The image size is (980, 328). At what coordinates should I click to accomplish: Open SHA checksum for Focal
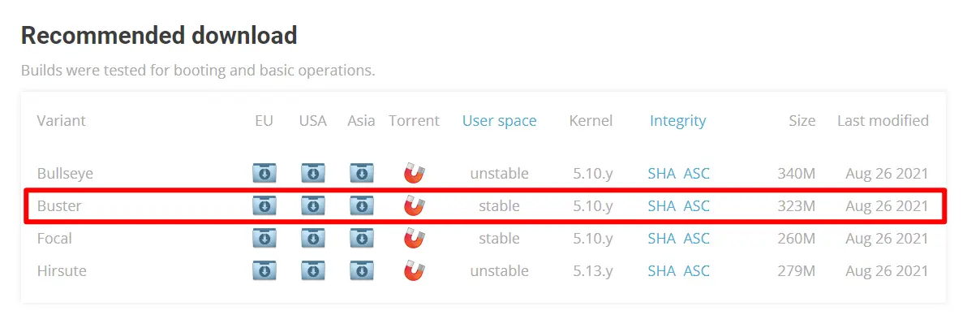(662, 238)
